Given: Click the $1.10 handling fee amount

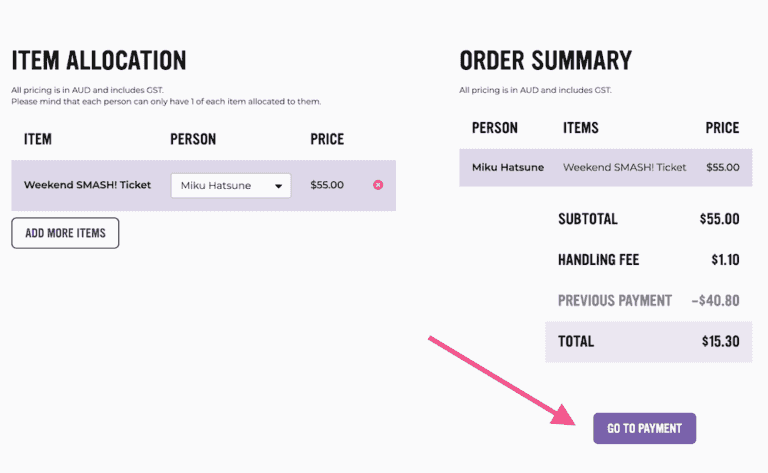Looking at the screenshot, I should click(725, 260).
